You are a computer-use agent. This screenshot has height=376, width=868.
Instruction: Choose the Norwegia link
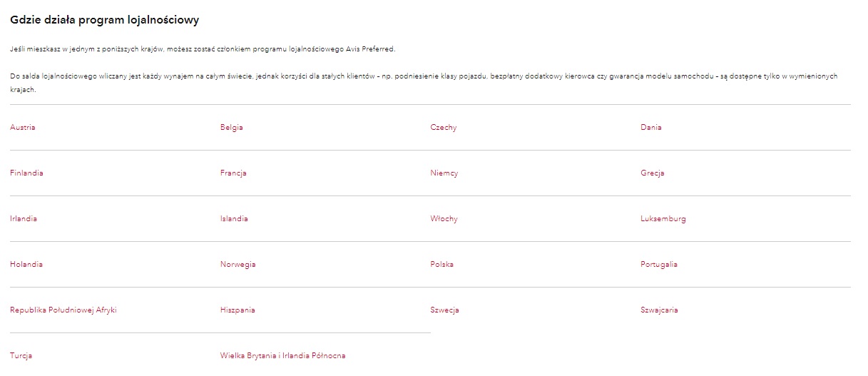(x=238, y=265)
